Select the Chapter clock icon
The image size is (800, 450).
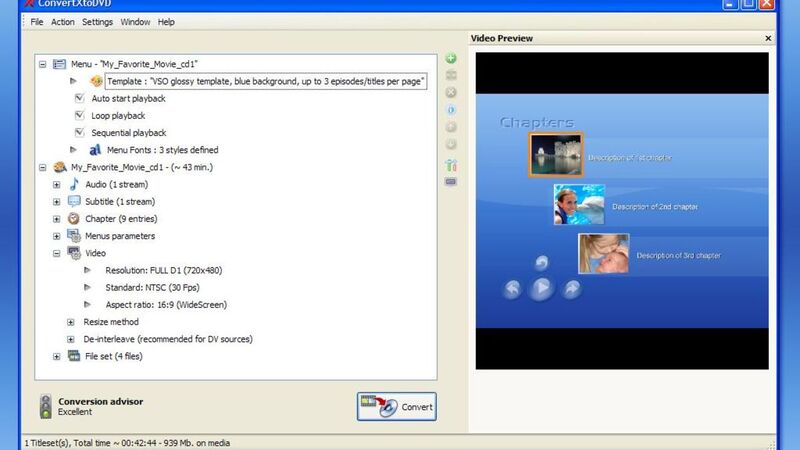coord(74,218)
